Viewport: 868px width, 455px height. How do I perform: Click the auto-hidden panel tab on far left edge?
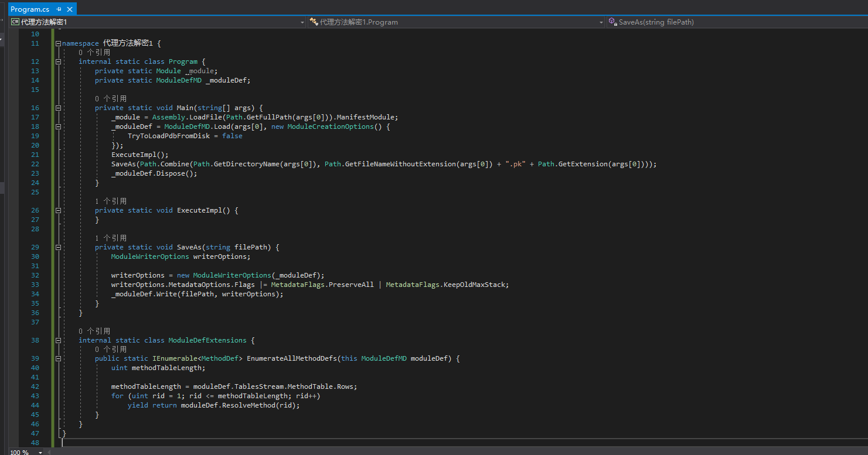point(2,187)
